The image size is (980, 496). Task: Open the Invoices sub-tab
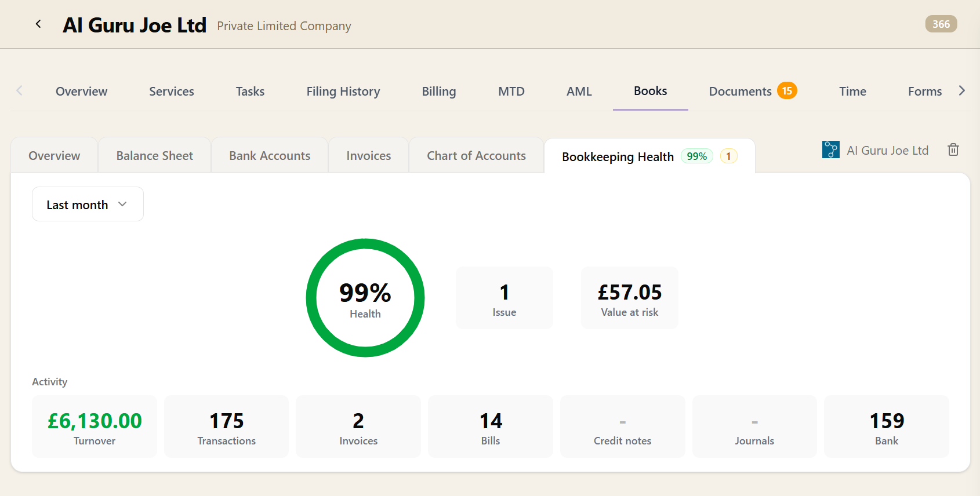pos(369,155)
